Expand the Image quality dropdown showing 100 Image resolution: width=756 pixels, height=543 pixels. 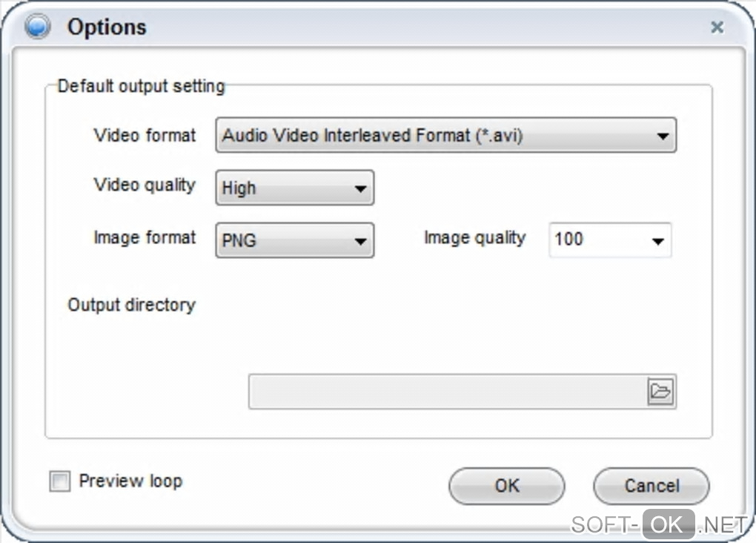609,240
